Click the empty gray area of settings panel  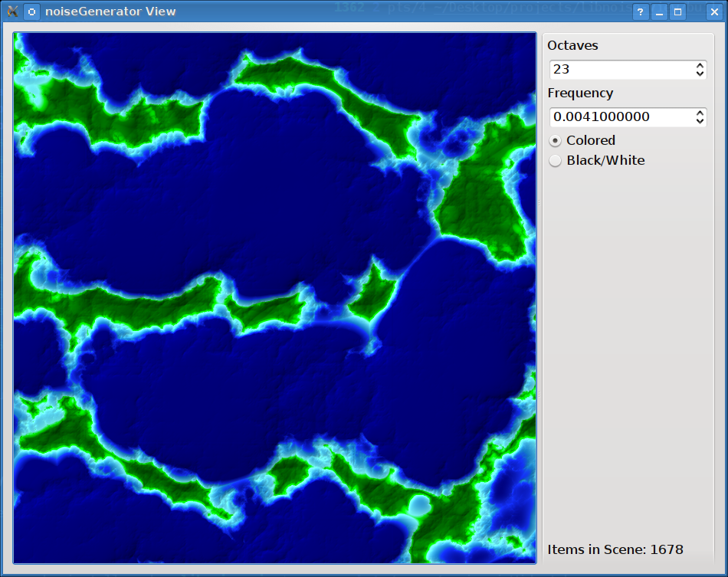click(628, 345)
